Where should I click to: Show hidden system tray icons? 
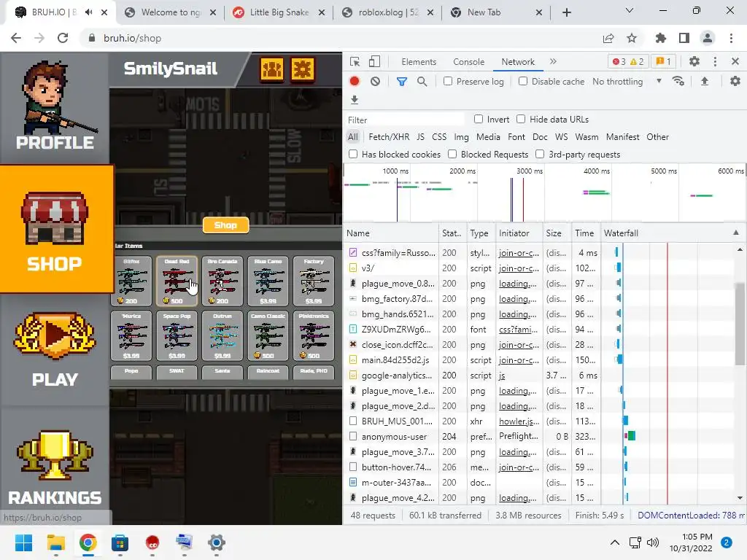[614, 542]
